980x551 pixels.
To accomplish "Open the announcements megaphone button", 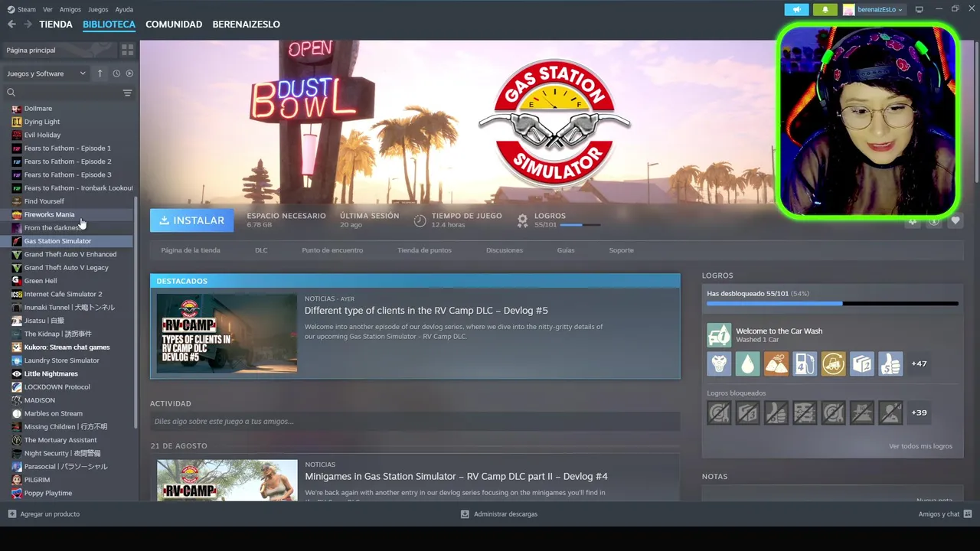I will point(796,9).
